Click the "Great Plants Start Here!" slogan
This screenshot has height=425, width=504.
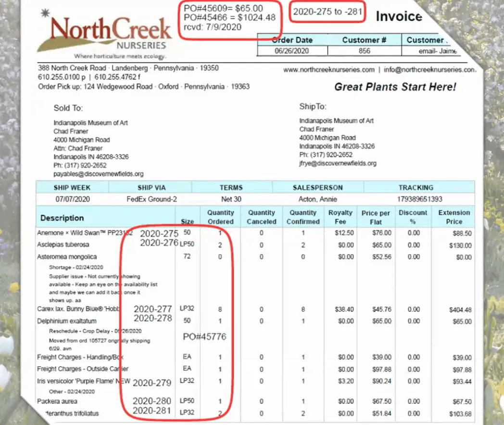[x=395, y=87]
